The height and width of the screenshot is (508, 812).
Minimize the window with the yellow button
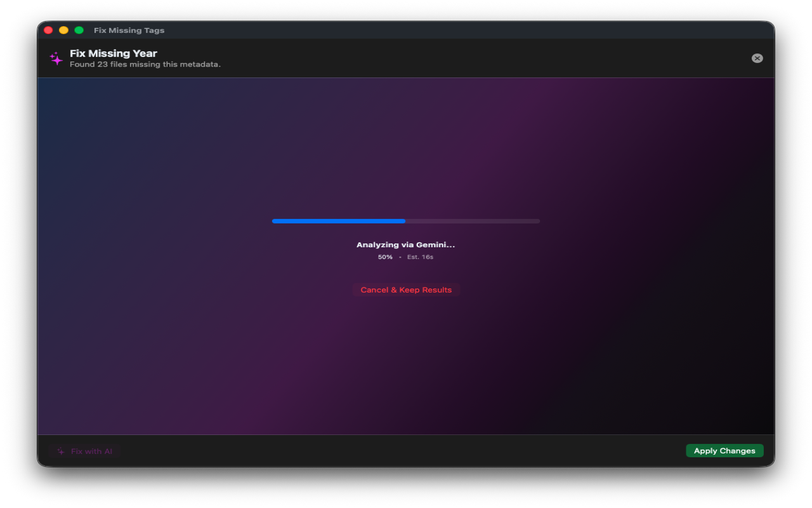pos(63,30)
